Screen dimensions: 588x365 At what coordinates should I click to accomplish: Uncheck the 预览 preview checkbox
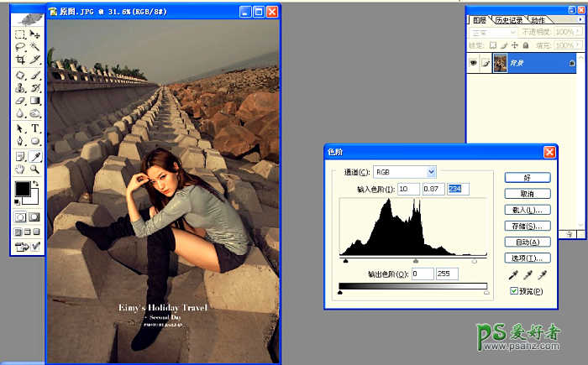click(514, 290)
